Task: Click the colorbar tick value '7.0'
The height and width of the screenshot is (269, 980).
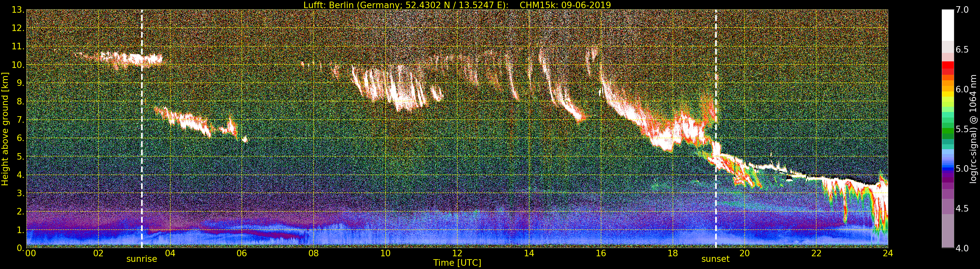Action: point(962,10)
